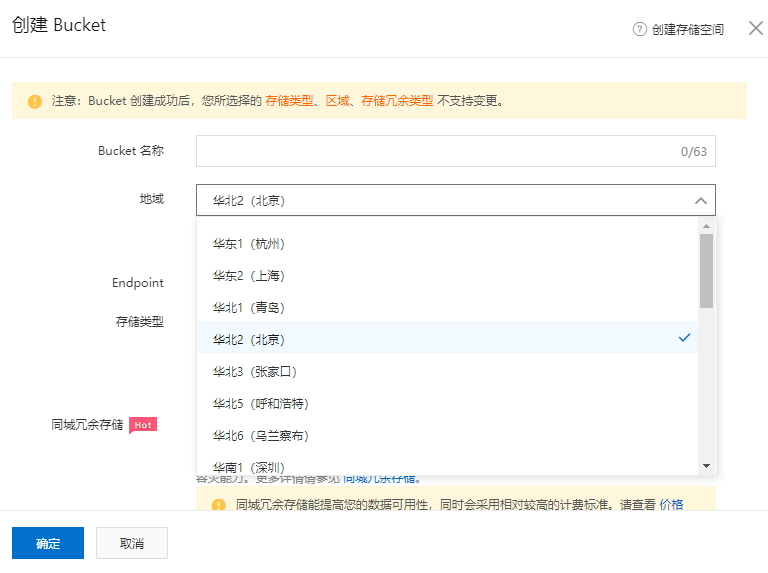Pick 华北3 (张家口) region
The image size is (768, 573).
tap(447, 372)
